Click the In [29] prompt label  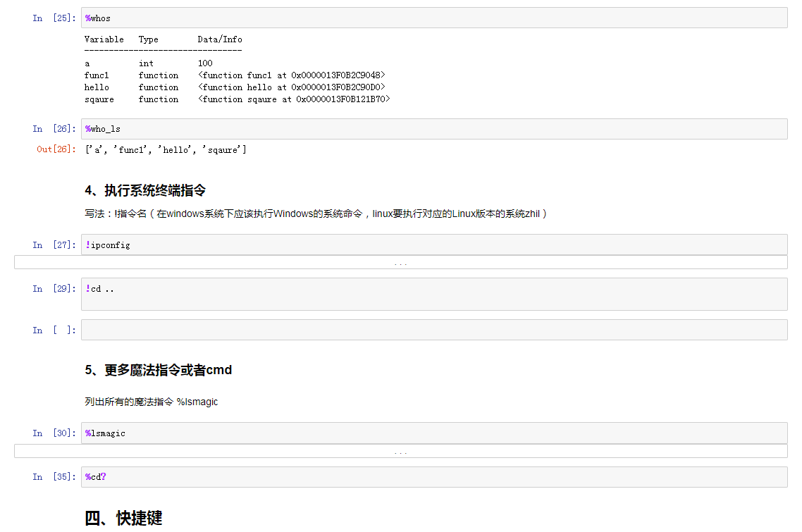[x=54, y=288]
